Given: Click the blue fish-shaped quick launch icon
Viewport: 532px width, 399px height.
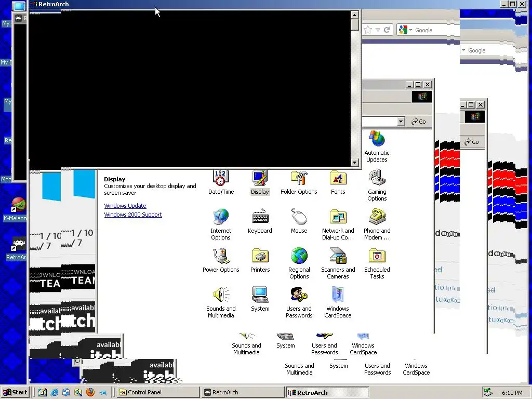Looking at the screenshot, I should (102, 393).
